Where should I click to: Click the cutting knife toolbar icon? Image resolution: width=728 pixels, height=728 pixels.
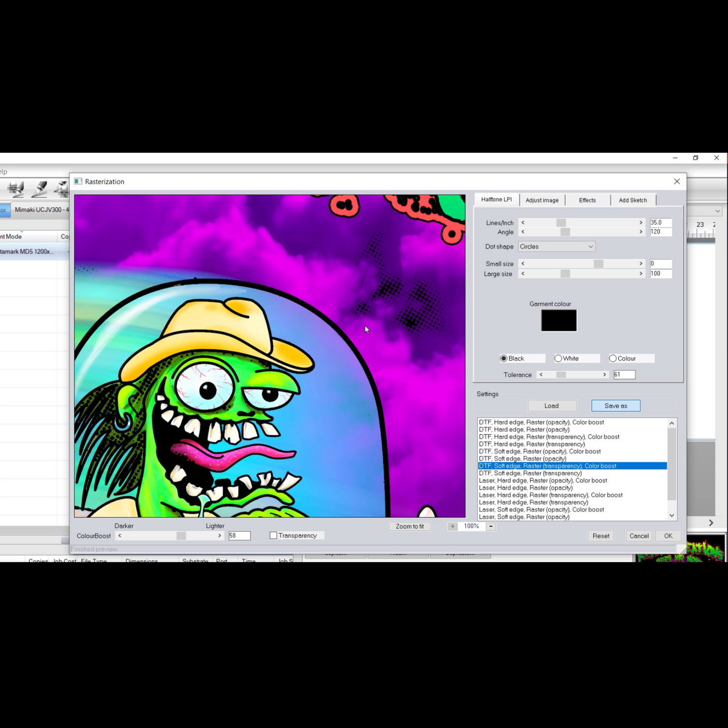(x=39, y=189)
